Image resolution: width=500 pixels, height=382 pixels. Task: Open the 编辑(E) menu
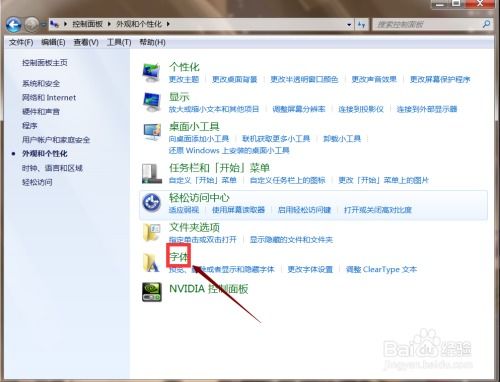click(53, 42)
